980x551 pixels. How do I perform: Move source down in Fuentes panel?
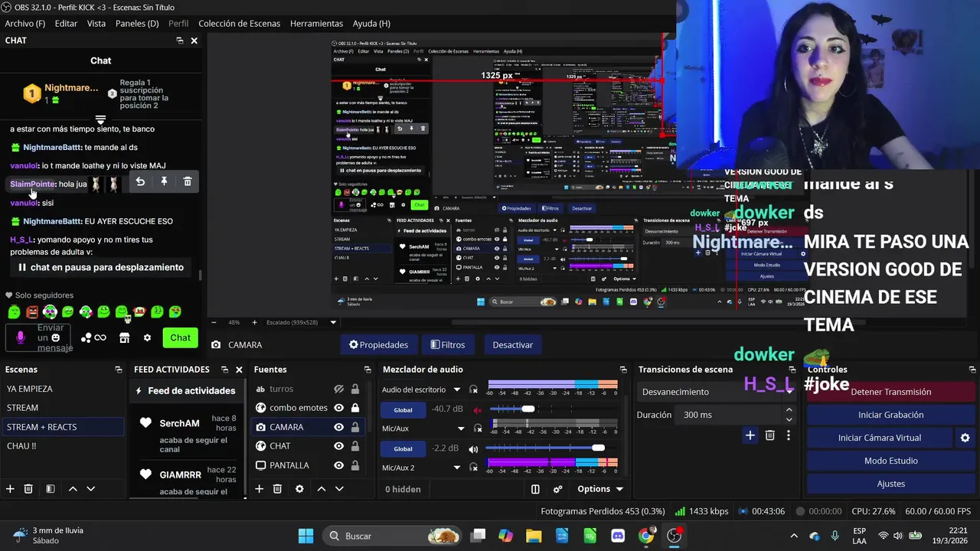coord(339,488)
